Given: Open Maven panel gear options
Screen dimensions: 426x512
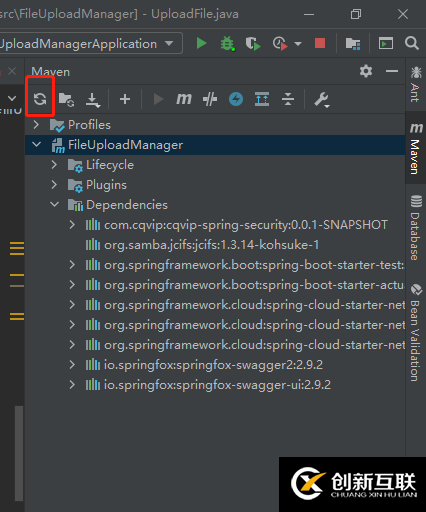Looking at the screenshot, I should point(366,71).
